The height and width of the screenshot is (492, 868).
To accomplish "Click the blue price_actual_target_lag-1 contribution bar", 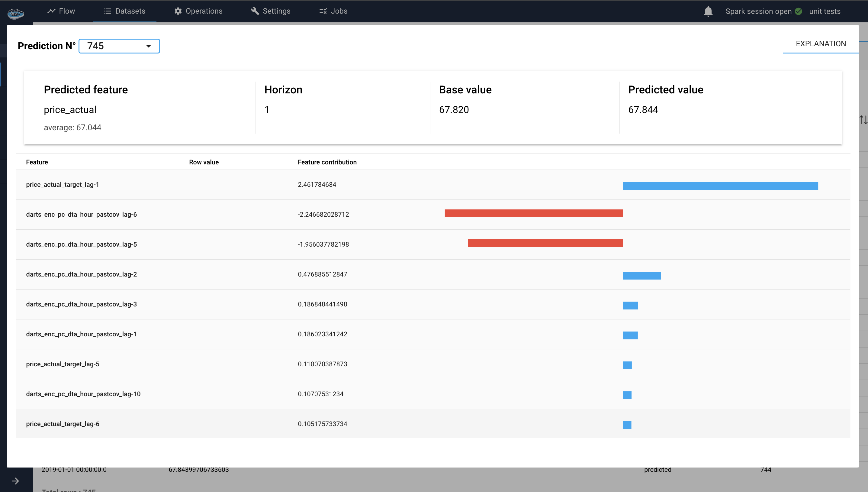I will (x=720, y=186).
